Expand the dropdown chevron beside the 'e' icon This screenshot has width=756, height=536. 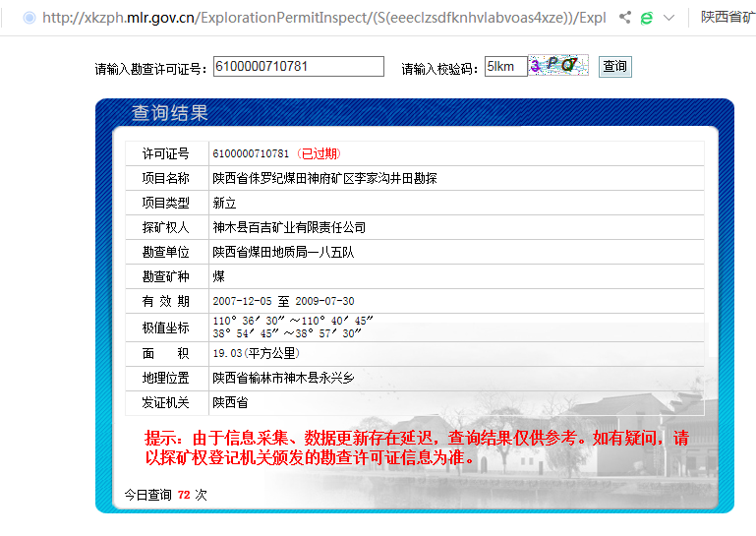[x=669, y=18]
